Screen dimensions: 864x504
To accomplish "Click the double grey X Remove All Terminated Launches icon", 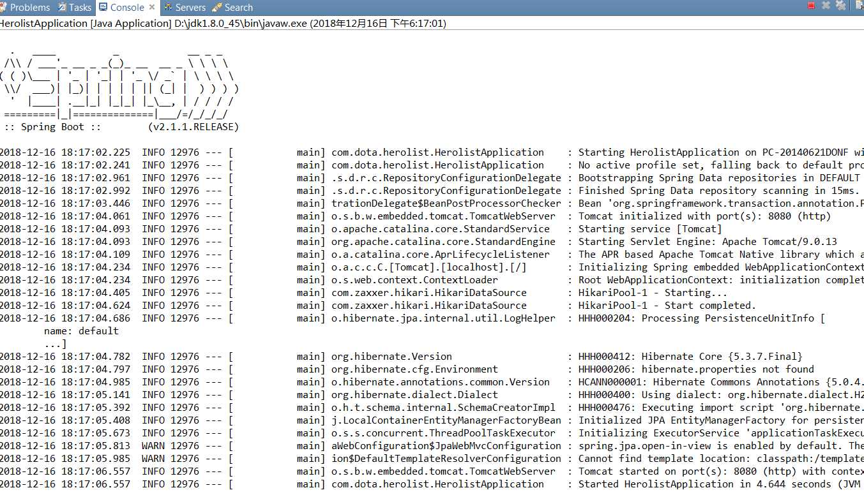I will 841,6.
